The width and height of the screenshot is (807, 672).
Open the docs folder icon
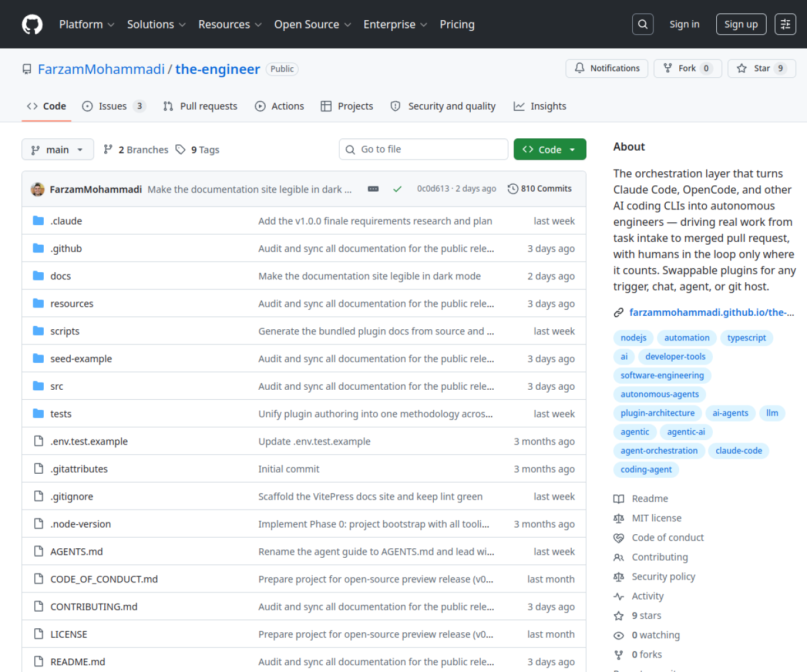click(38, 276)
